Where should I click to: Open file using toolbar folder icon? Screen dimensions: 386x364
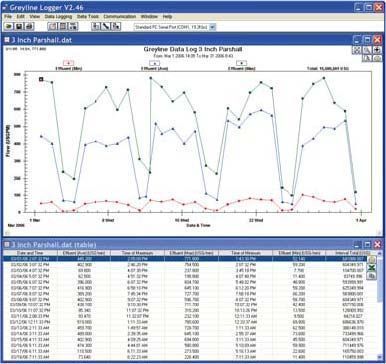9,27
